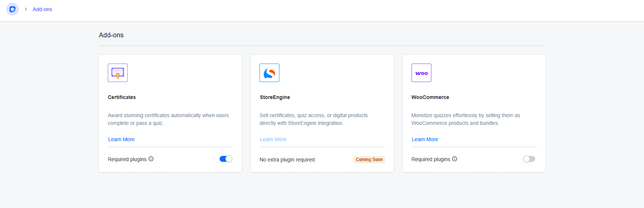Click the Add-ons page heading
Screen dimensions: 644x208
pos(111,35)
